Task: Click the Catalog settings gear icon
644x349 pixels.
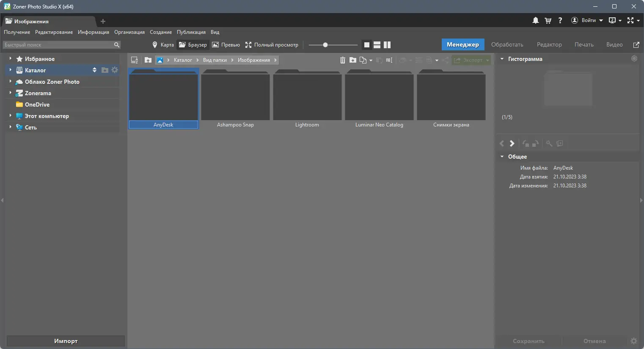Action: pos(115,70)
